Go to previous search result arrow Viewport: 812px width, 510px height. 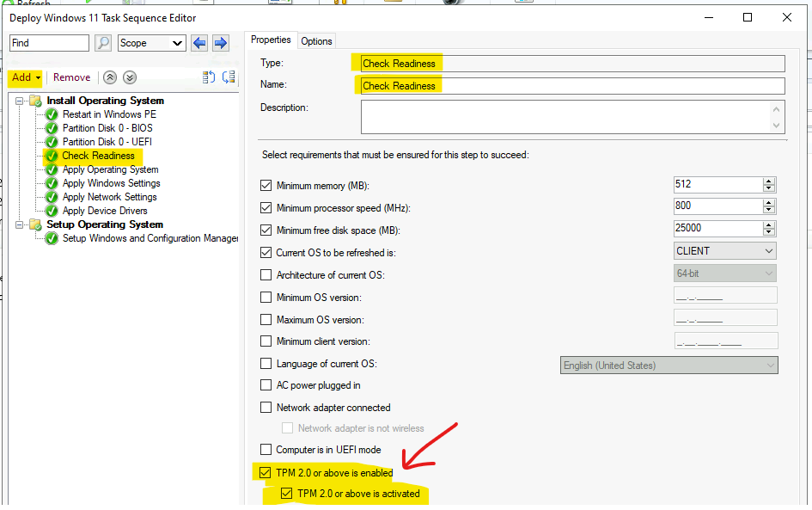199,43
